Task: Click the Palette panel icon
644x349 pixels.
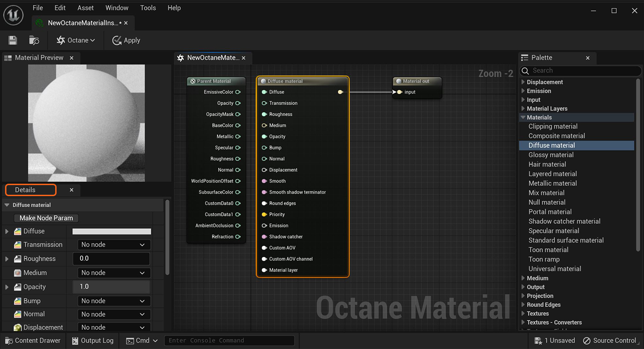Action: (x=524, y=58)
